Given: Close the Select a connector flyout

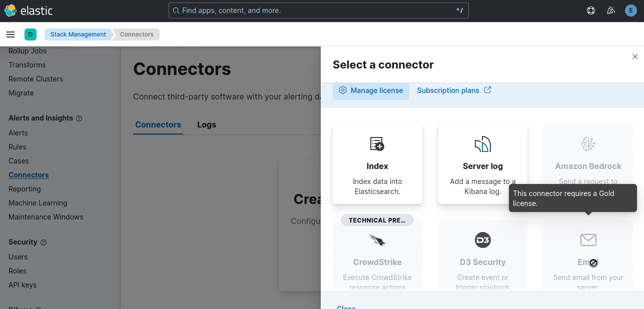Looking at the screenshot, I should 635,56.
